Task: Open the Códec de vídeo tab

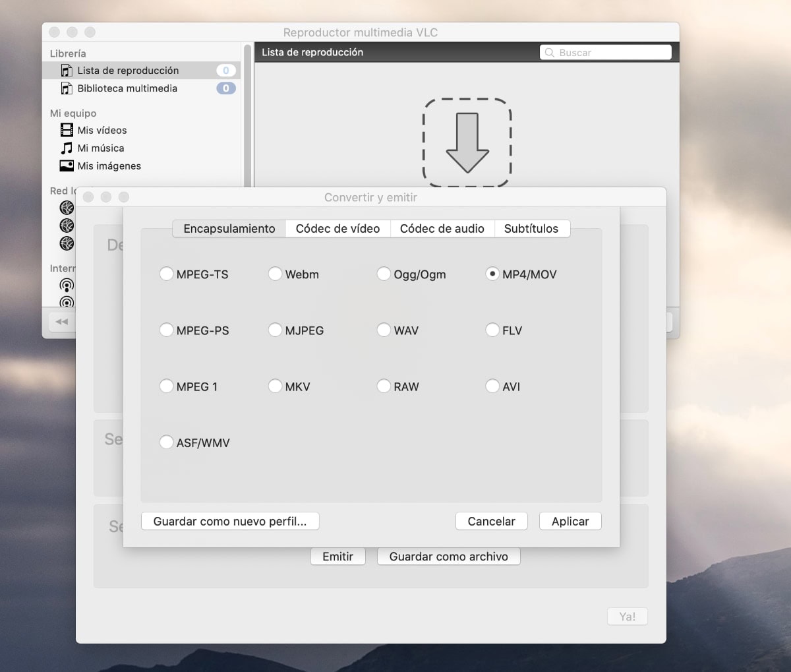Action: tap(338, 229)
